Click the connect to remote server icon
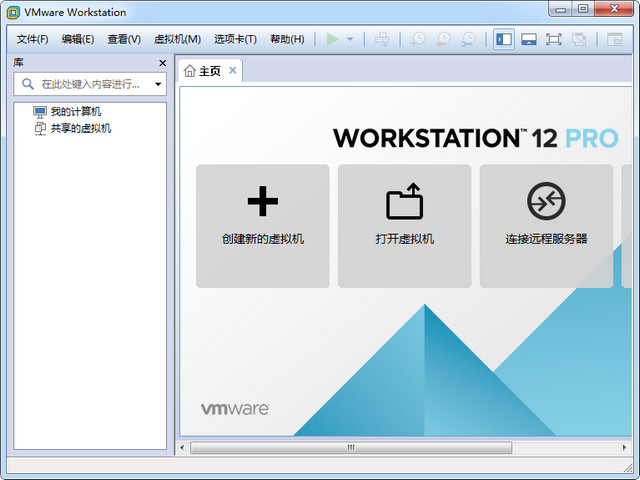Viewport: 640px width, 480px height. click(x=546, y=202)
